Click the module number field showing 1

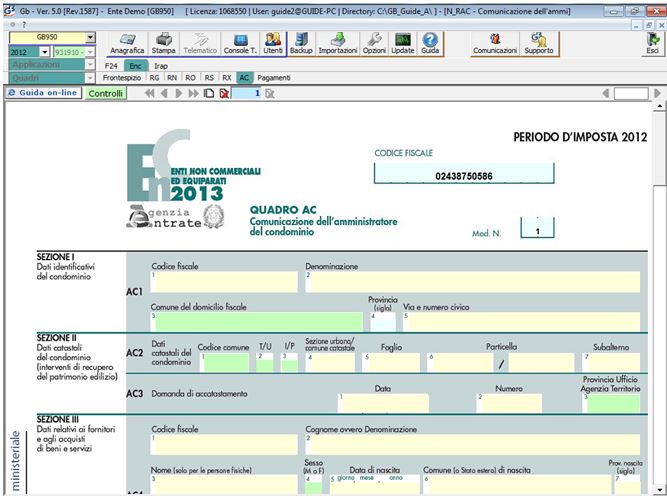coord(247,94)
